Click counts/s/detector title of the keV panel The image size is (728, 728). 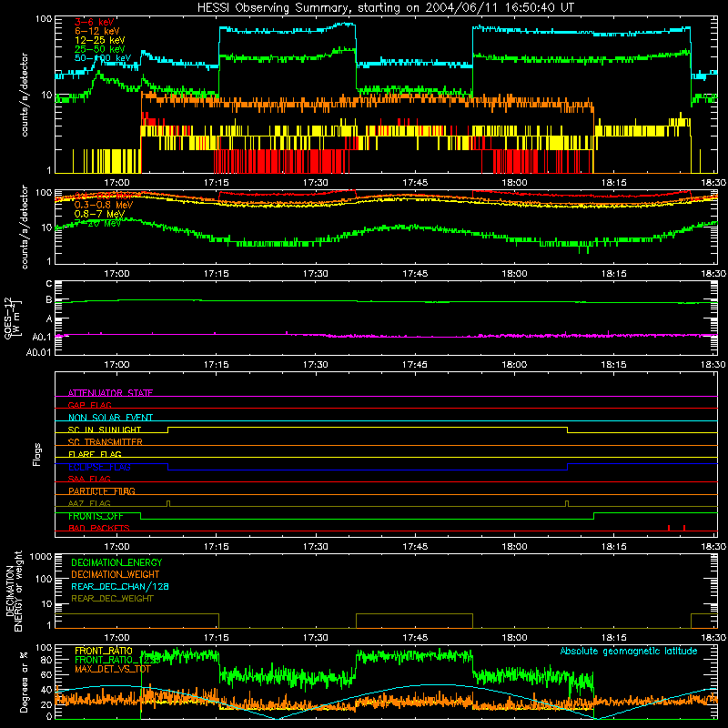(x=25, y=95)
